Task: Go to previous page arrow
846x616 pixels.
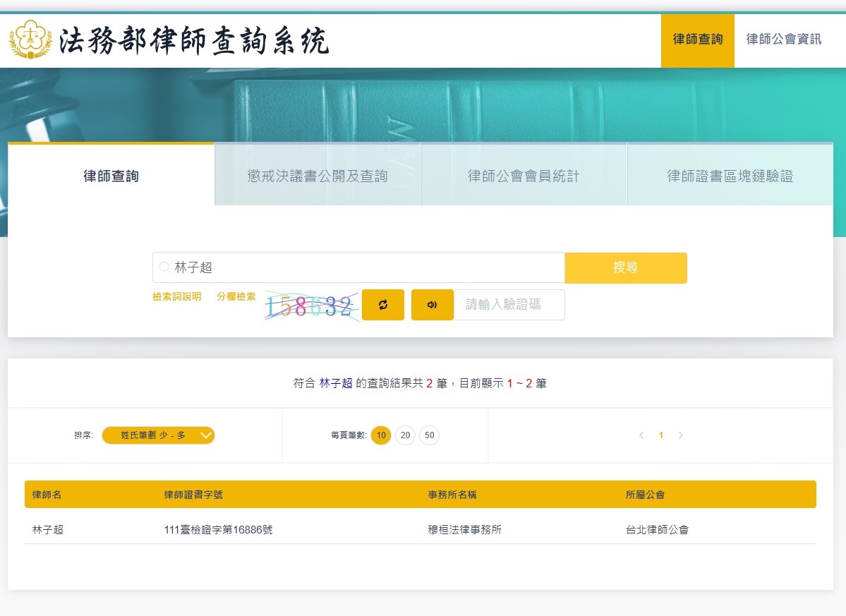Action: [641, 435]
